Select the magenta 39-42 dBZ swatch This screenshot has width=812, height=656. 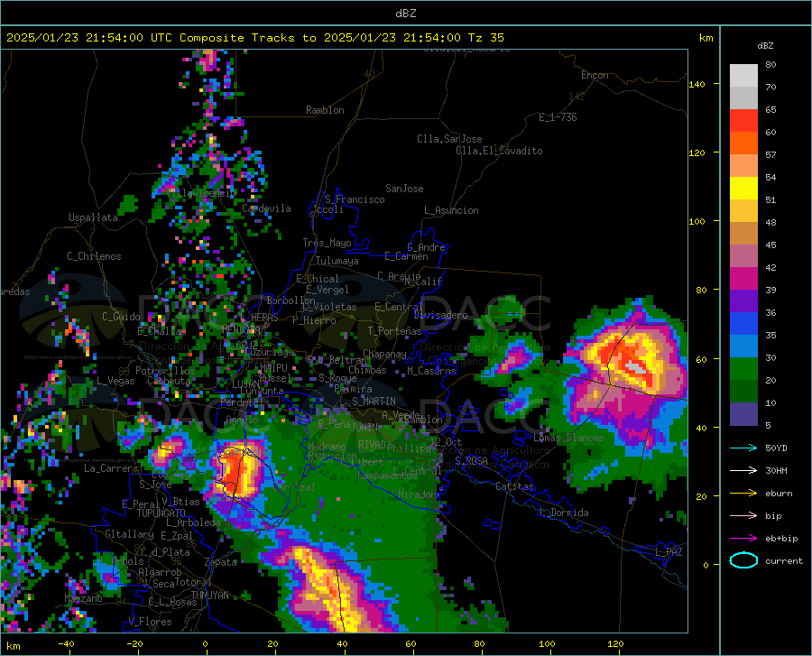743,279
